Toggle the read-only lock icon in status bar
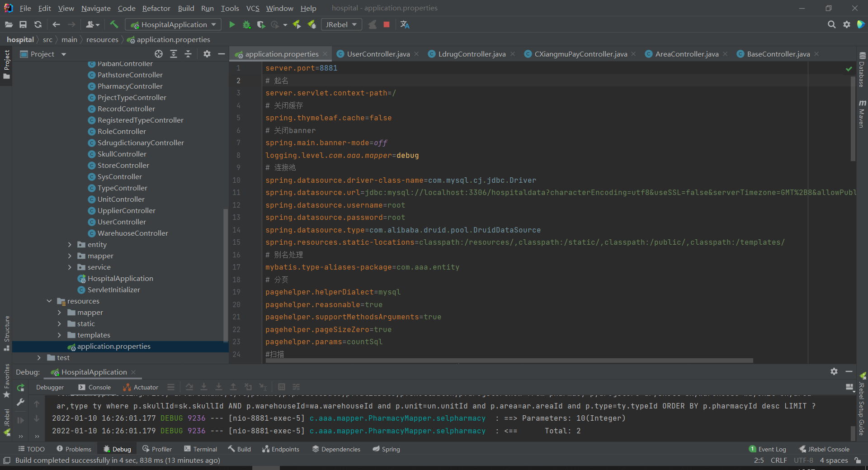Viewport: 868px width, 470px height. coord(858,460)
